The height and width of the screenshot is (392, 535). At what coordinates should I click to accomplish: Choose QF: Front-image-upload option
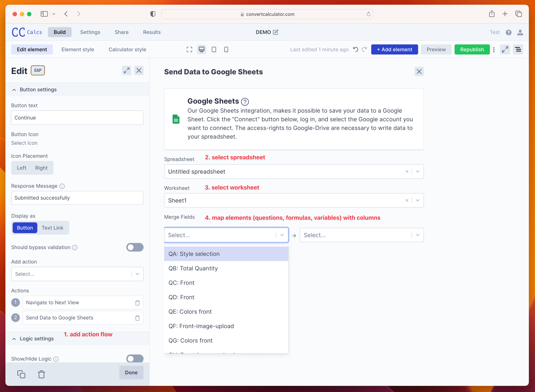coord(226,326)
